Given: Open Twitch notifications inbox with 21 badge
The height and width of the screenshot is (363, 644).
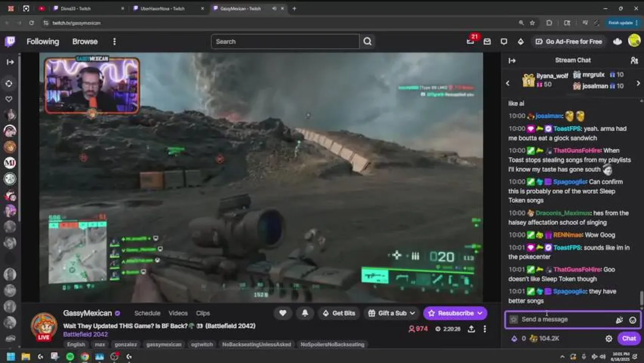Looking at the screenshot, I should (471, 41).
